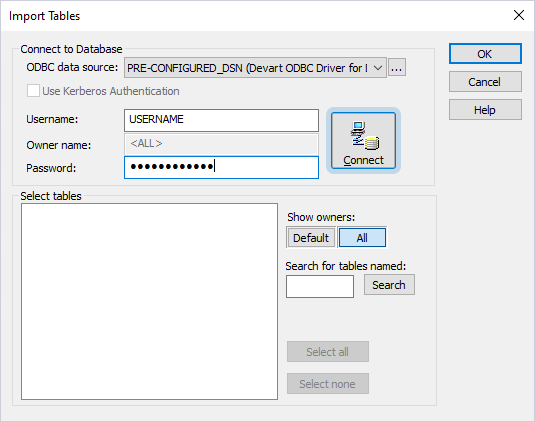Confirm with the OK button

(485, 54)
